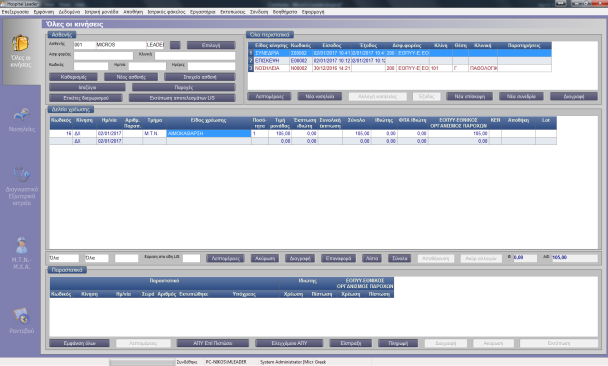
Task: Click the Νέος ασθενής button
Action: click(131, 77)
